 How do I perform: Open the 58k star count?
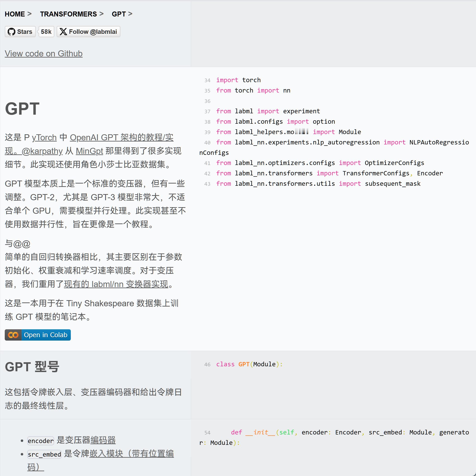pos(46,32)
